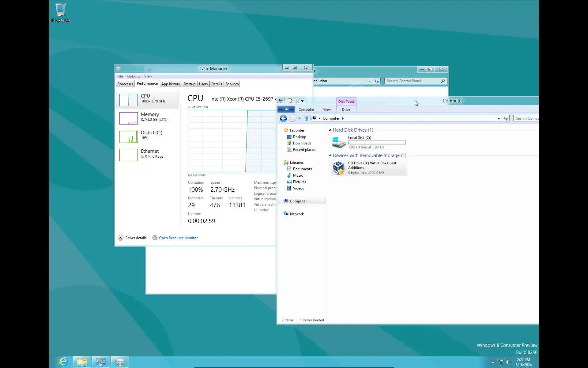Click the Refresh button beside Explorer address bar
588x368 pixels.
[506, 118]
